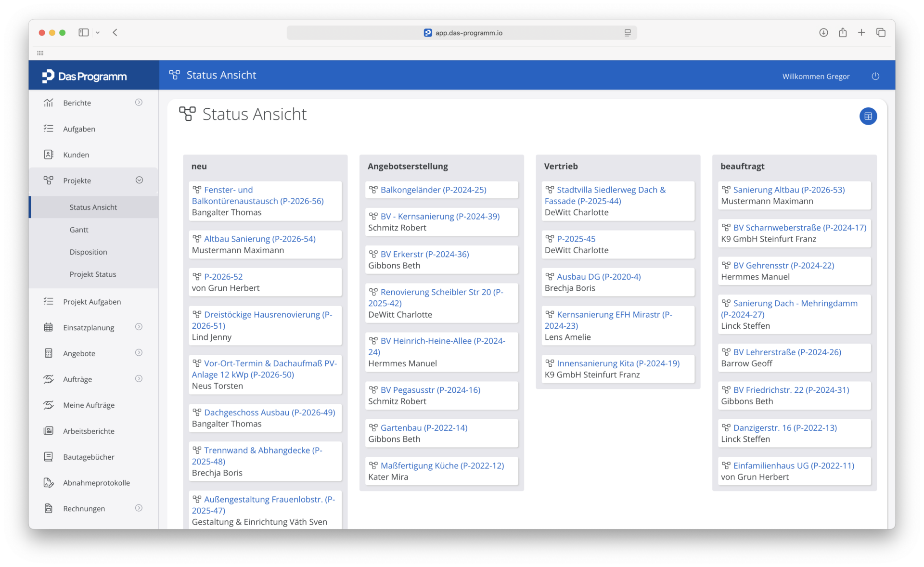Switch view with the blue table icon
Screen dimensions: 924x567
pos(868,116)
